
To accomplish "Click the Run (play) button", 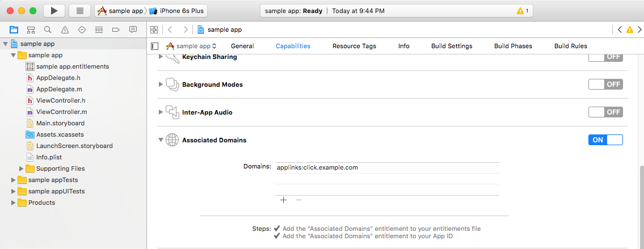I will point(54,11).
